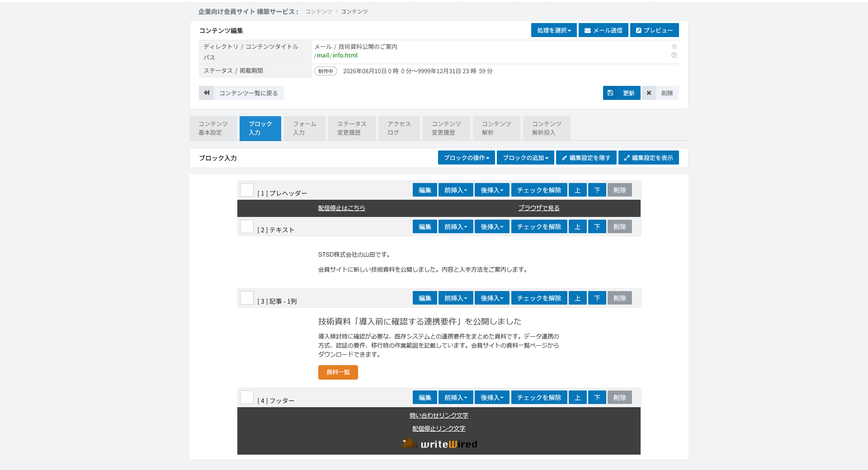Open 前挿入 dropdown for テキスト block
This screenshot has height=470, width=868.
456,227
